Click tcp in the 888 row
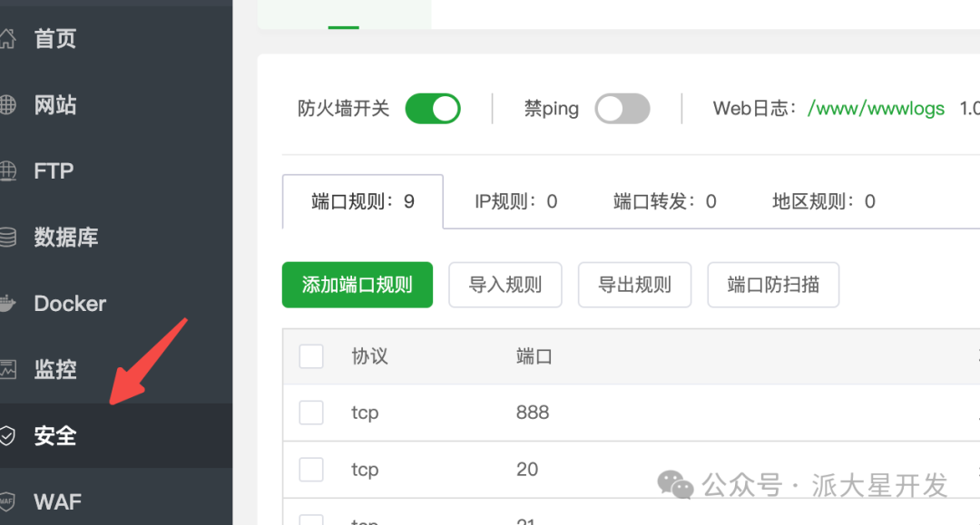Viewport: 980px width, 525px height. (x=365, y=413)
